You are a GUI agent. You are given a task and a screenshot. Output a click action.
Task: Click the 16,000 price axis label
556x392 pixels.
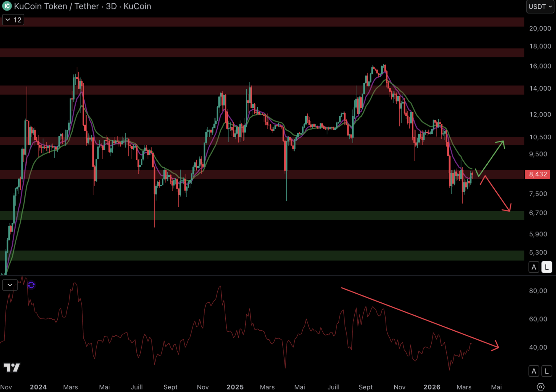(x=540, y=66)
